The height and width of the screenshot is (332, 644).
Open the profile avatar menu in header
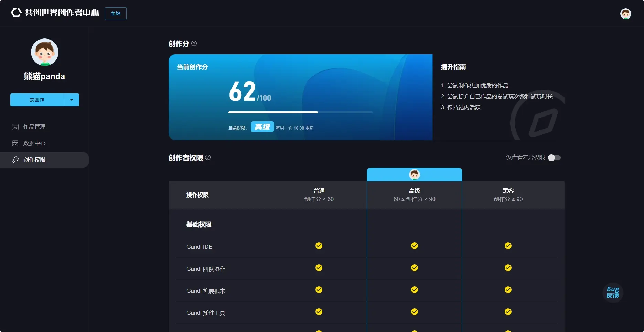click(625, 14)
